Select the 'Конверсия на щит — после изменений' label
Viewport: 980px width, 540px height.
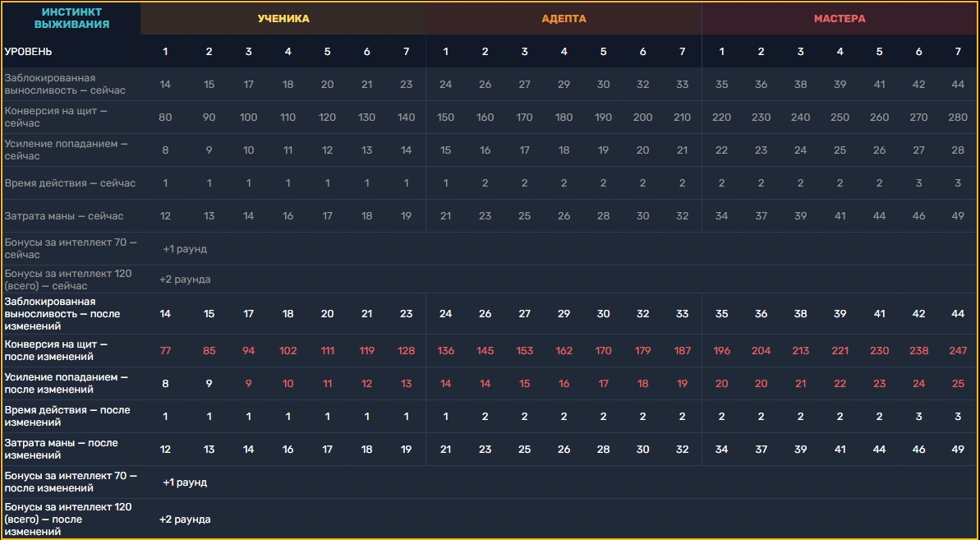tap(56, 351)
